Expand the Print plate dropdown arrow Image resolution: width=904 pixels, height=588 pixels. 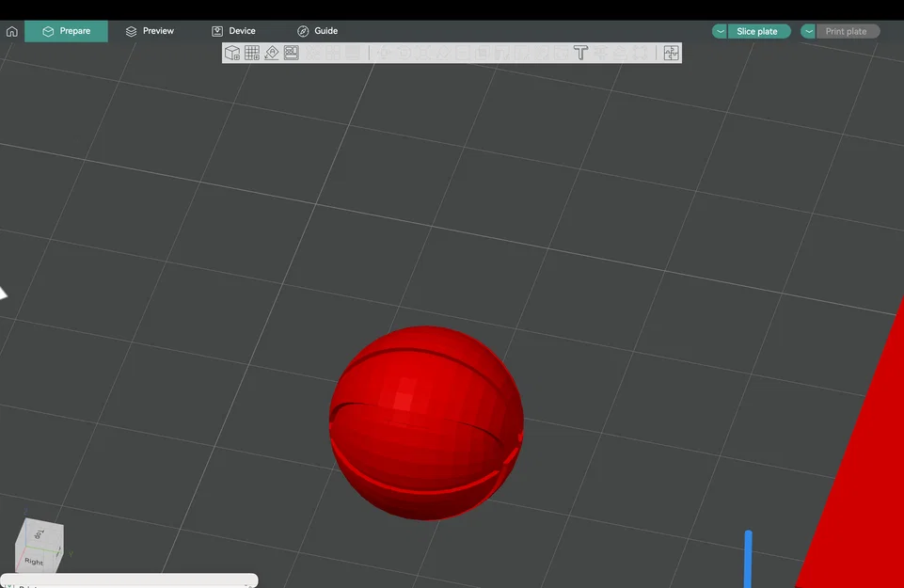pyautogui.click(x=808, y=31)
